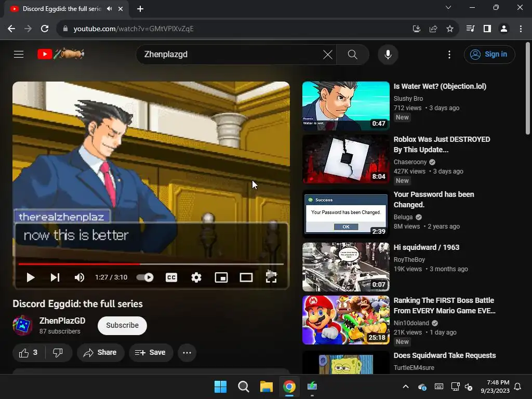Go back in browser history

11,29
